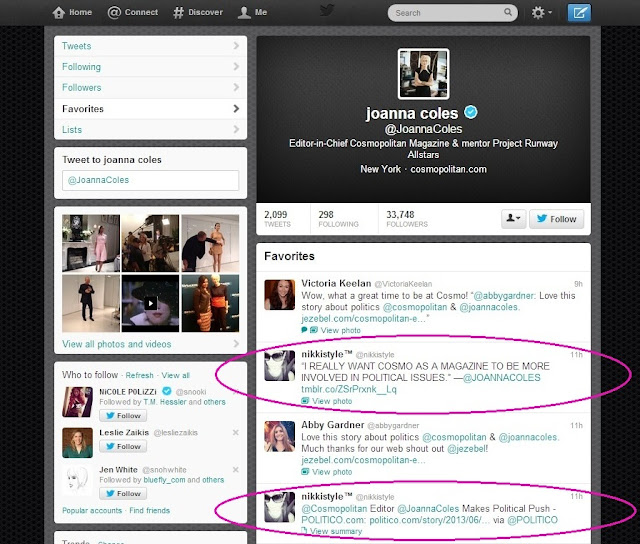The width and height of the screenshot is (640, 544).
Task: Open NICOLE POLIZZI's avatar
Action: [78, 402]
